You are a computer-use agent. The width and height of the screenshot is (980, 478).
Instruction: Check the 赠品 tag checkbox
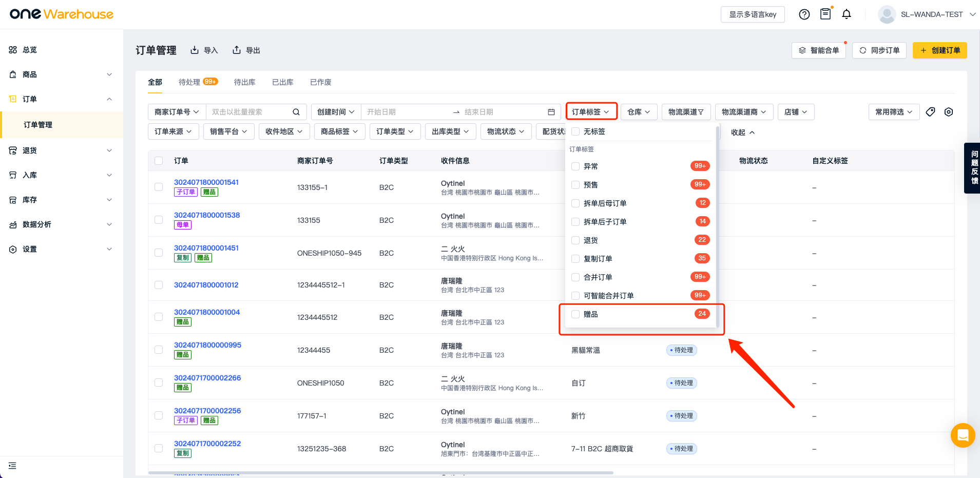point(575,314)
